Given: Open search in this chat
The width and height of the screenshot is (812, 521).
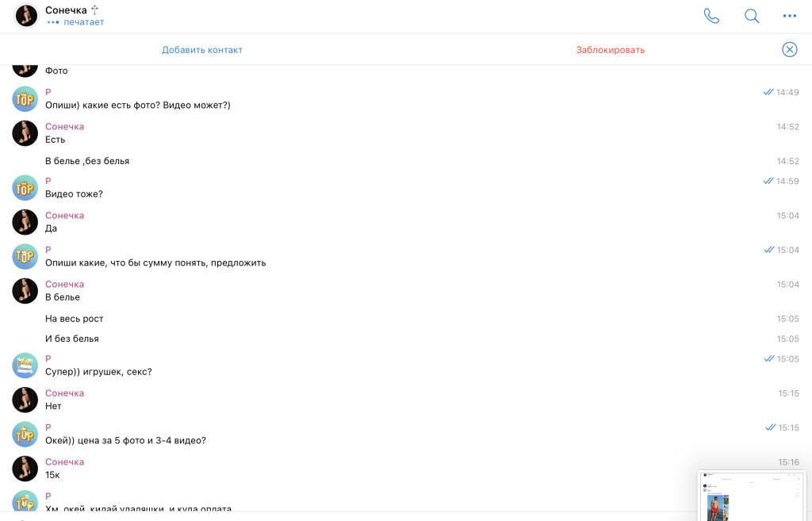Looking at the screenshot, I should (x=751, y=16).
